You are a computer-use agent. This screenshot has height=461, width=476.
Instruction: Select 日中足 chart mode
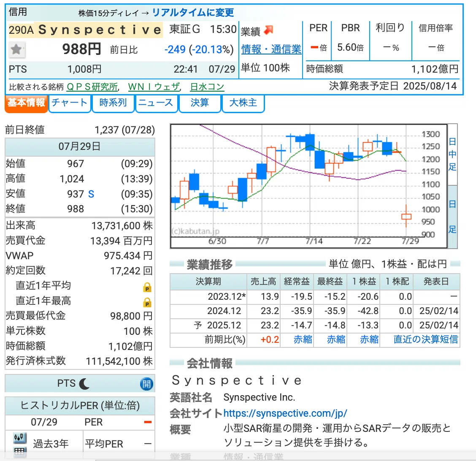pyautogui.click(x=452, y=155)
